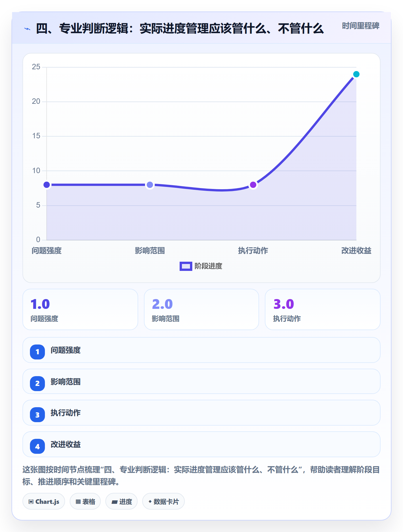The image size is (403, 532).
Task: Select the 时间里程碑 tag in the header
Action: (360, 26)
